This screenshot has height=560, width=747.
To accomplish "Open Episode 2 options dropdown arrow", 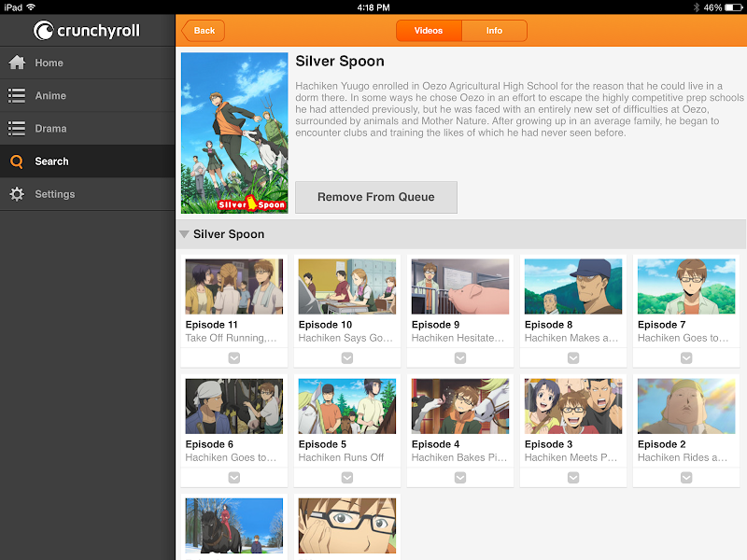I will (x=686, y=477).
